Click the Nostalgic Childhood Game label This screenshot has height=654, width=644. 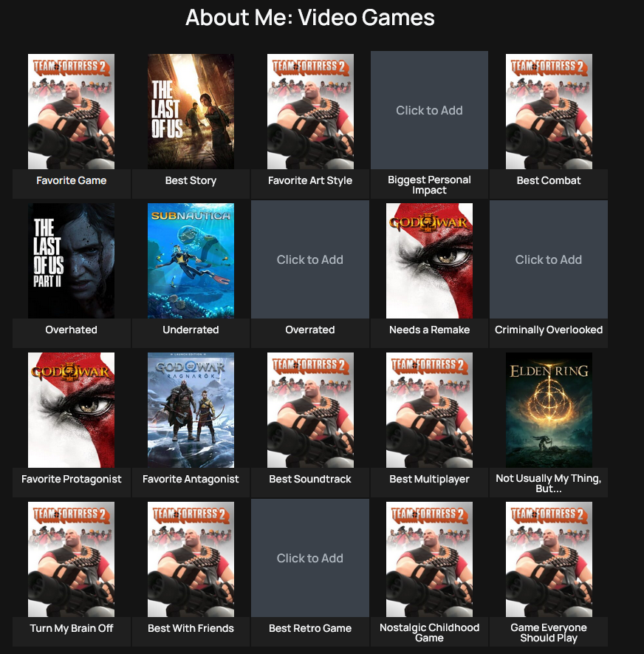(429, 633)
